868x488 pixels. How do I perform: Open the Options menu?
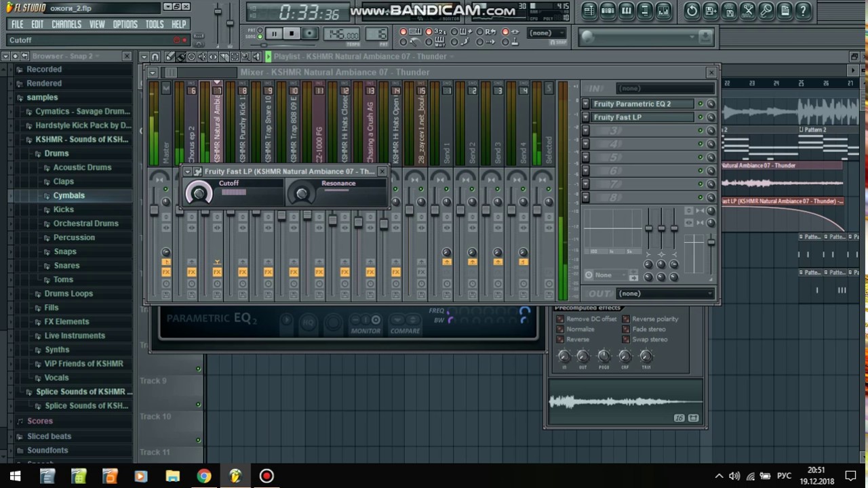pyautogui.click(x=125, y=24)
